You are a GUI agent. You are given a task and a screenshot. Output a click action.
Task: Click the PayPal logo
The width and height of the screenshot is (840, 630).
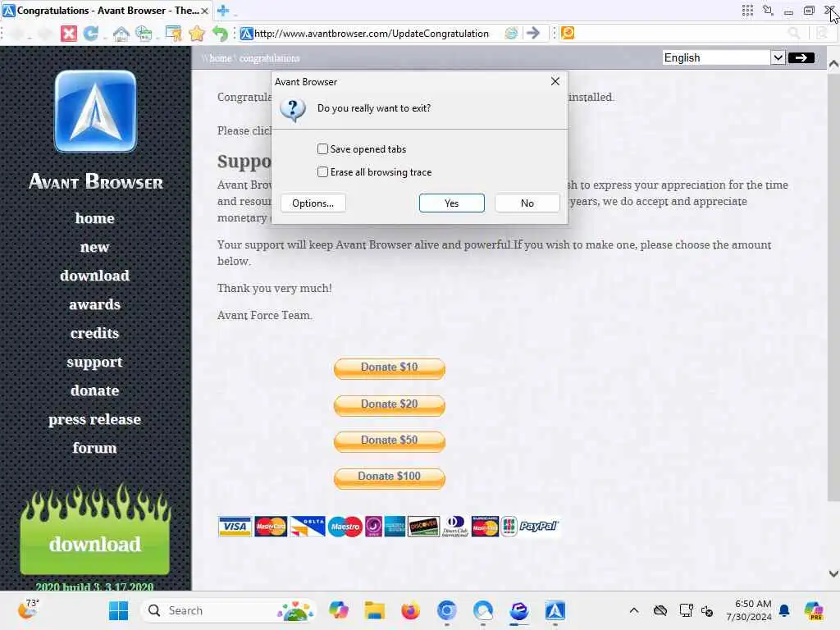click(x=538, y=526)
